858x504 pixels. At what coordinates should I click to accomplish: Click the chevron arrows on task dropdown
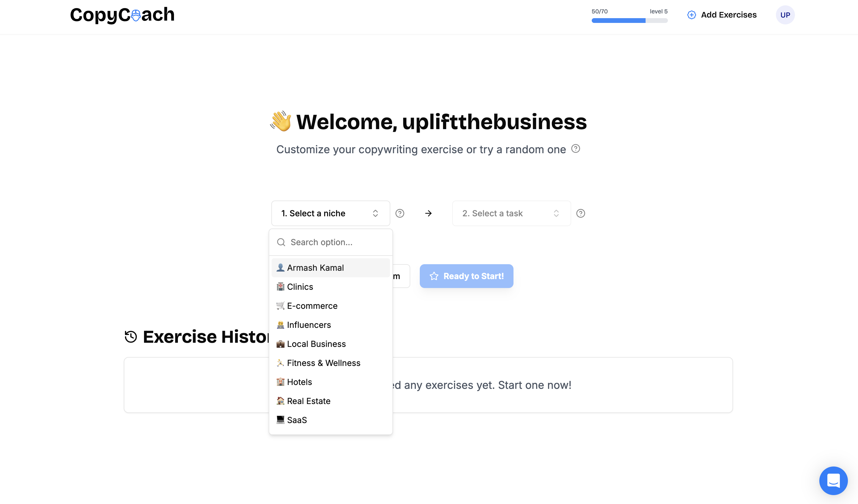(x=556, y=213)
